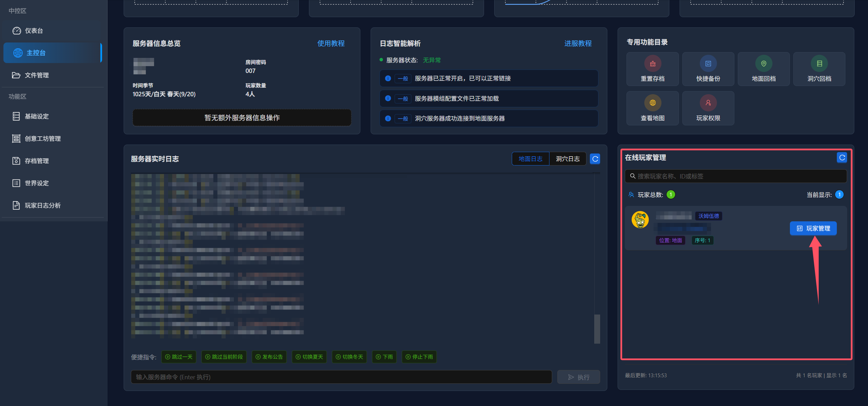Open the 使用教程 link
This screenshot has height=406, width=868.
pos(331,44)
